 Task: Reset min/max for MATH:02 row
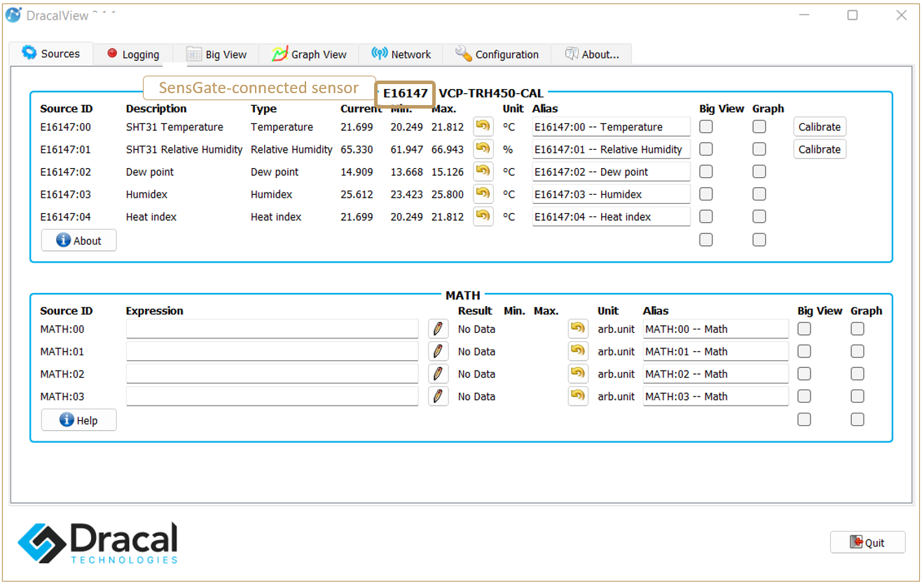[x=578, y=374]
